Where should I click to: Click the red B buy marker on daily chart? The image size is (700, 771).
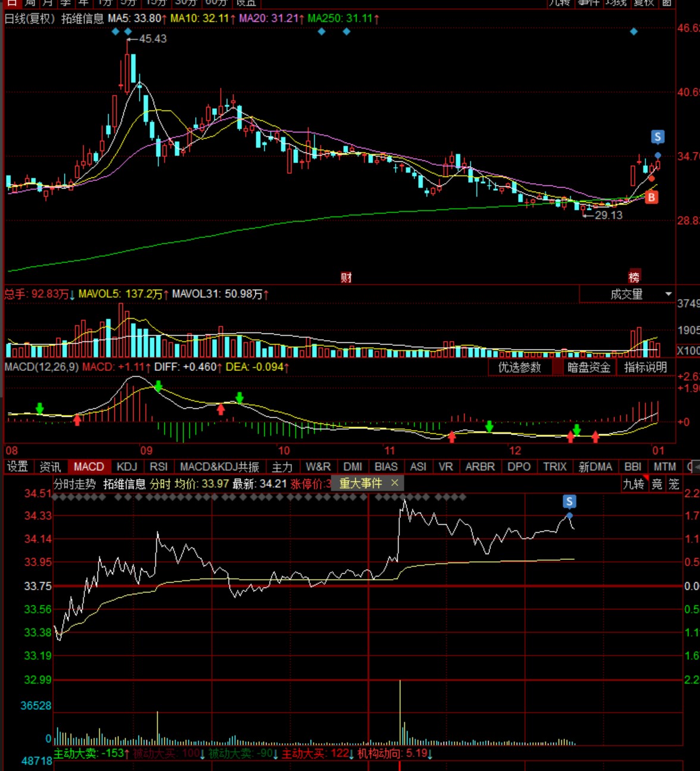coord(652,197)
